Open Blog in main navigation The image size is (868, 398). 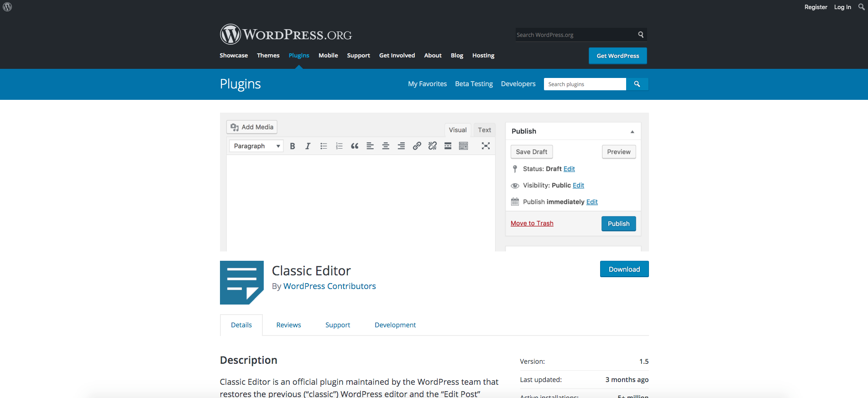pos(457,56)
